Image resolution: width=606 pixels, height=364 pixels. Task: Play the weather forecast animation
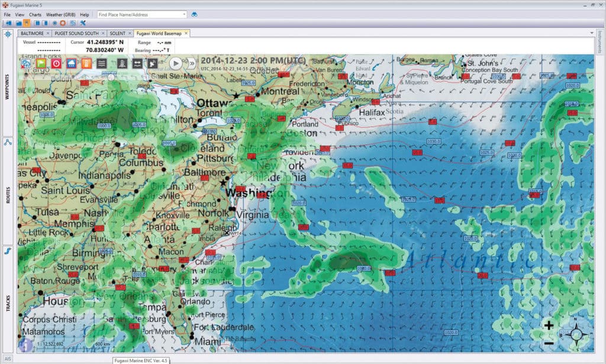tap(175, 63)
